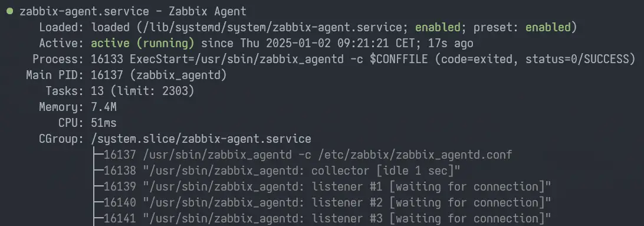Click the $CONFFILE variable in the Process line

399,59
